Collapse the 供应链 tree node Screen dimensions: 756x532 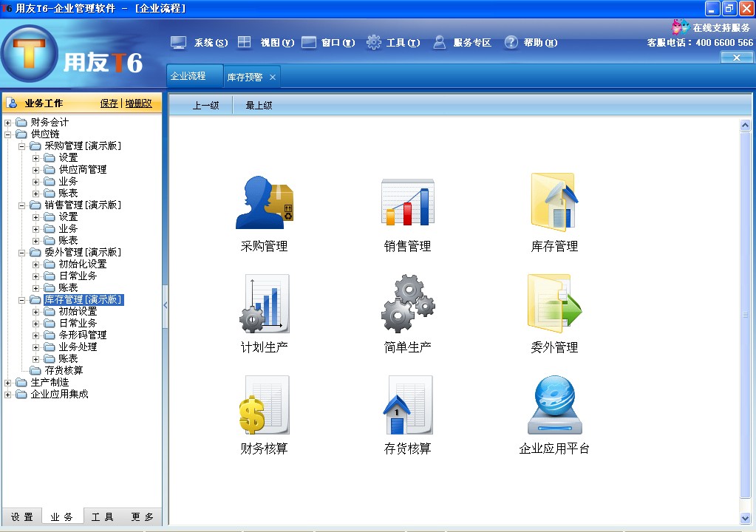(7, 134)
